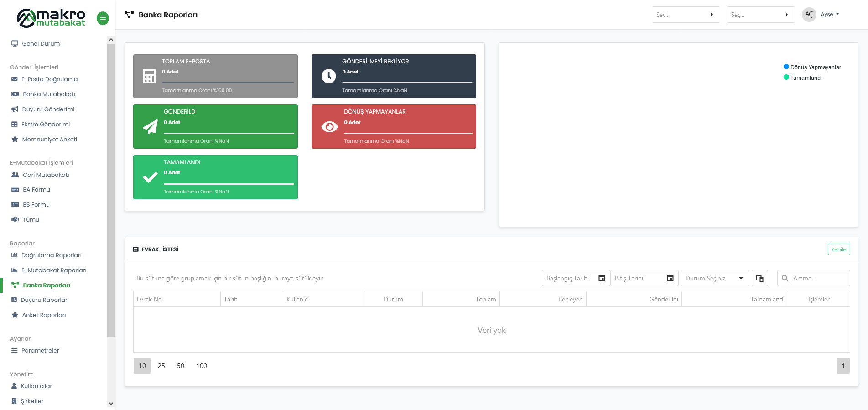Screen dimensions: 868x410
Task: Toggle Tamamlandı legend item in chart
Action: (x=806, y=78)
